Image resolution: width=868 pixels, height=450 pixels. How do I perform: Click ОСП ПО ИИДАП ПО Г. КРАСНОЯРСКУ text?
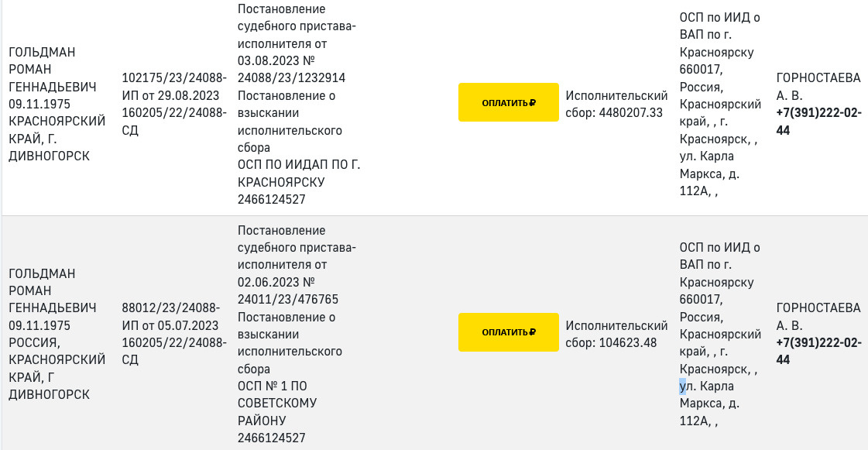[299, 173]
